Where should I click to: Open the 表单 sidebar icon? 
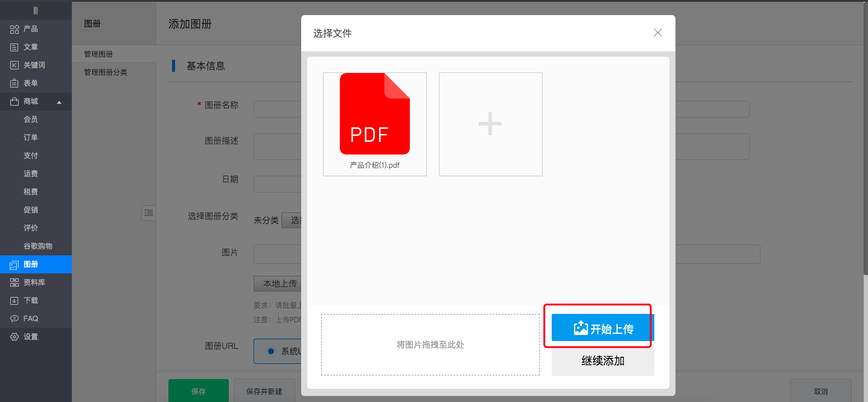click(x=13, y=83)
